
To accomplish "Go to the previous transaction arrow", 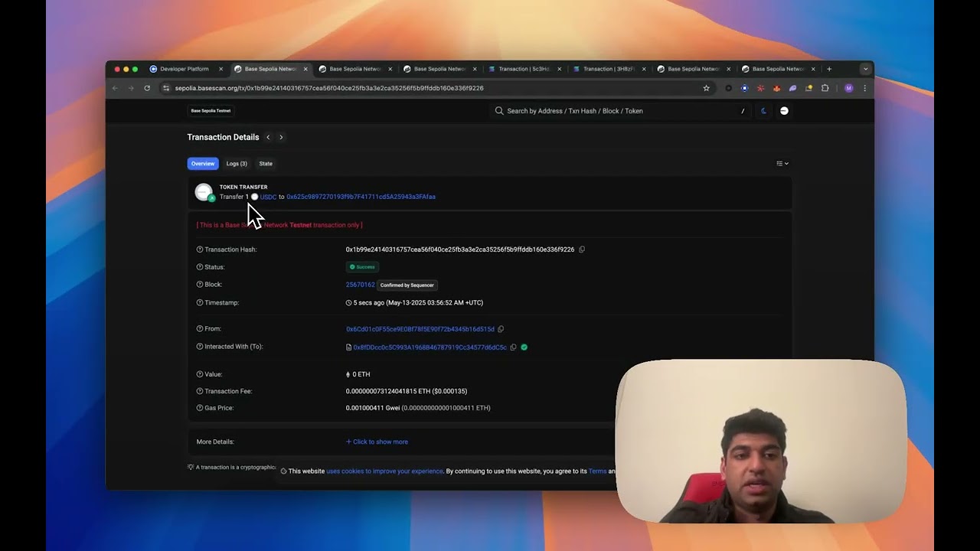I will coord(268,138).
